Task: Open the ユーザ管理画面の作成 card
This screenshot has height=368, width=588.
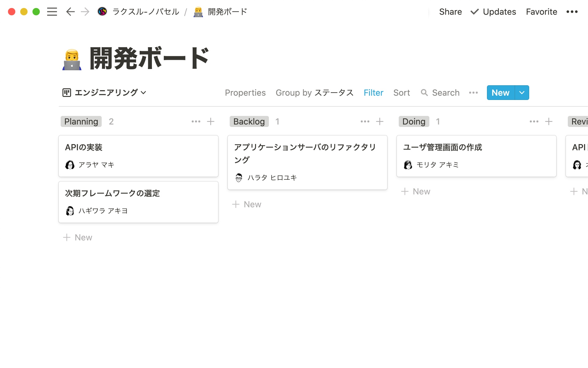Action: pyautogui.click(x=477, y=156)
